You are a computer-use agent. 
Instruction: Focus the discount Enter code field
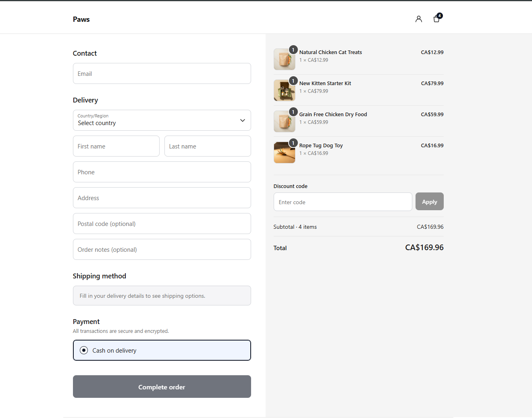point(343,202)
